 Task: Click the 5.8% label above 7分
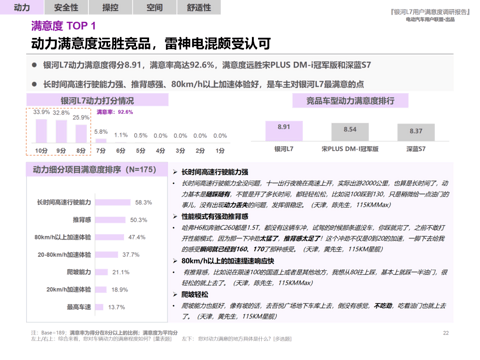pos(101,132)
